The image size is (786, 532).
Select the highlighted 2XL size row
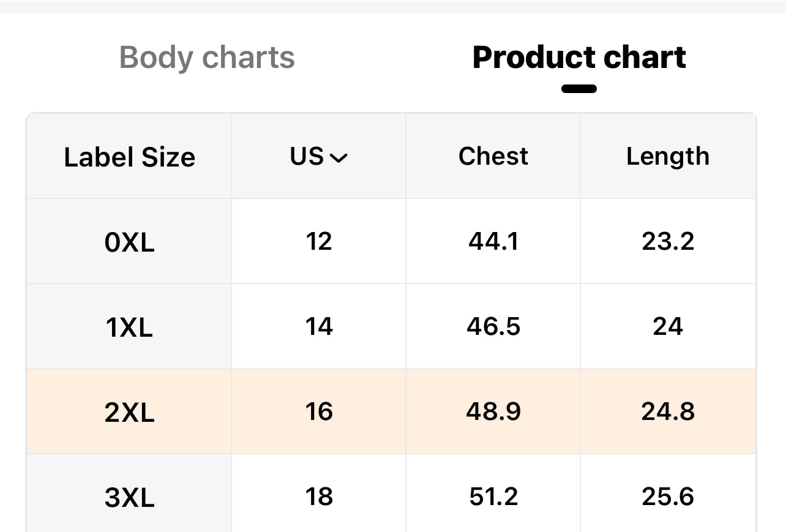click(129, 413)
